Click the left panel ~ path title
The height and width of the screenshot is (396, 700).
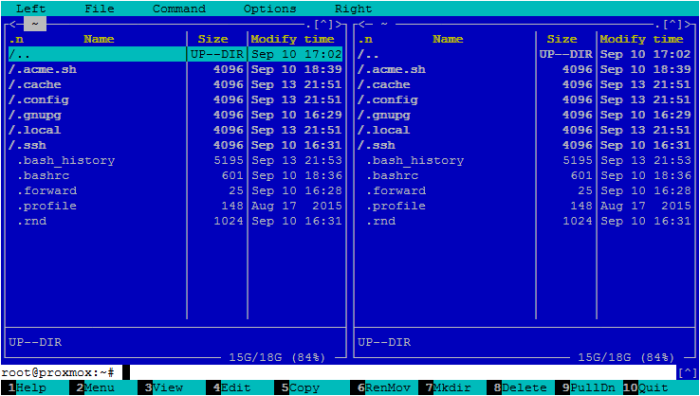pos(35,24)
